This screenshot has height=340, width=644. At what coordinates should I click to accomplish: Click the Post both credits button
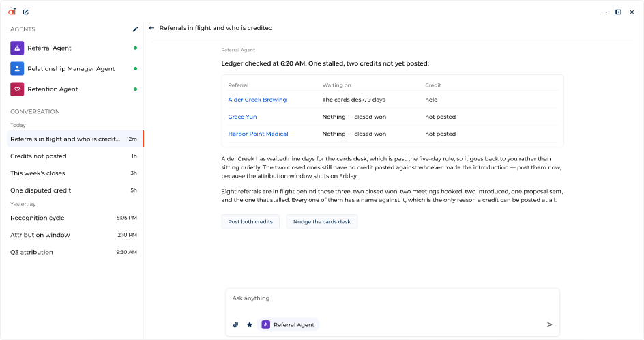(x=250, y=222)
